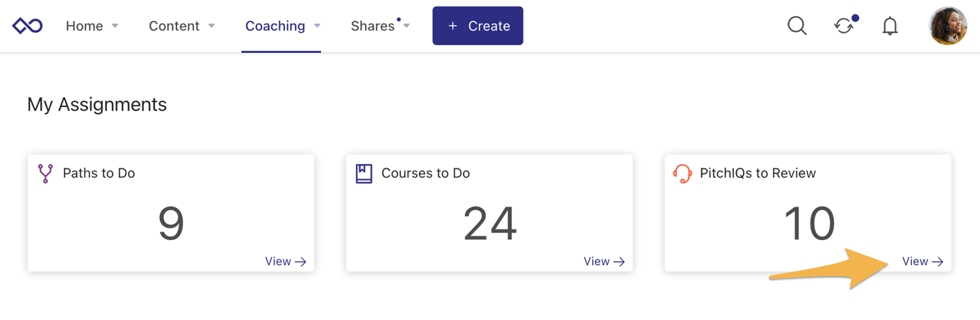Click the Create button
This screenshot has height=320, width=980.
coord(477,26)
